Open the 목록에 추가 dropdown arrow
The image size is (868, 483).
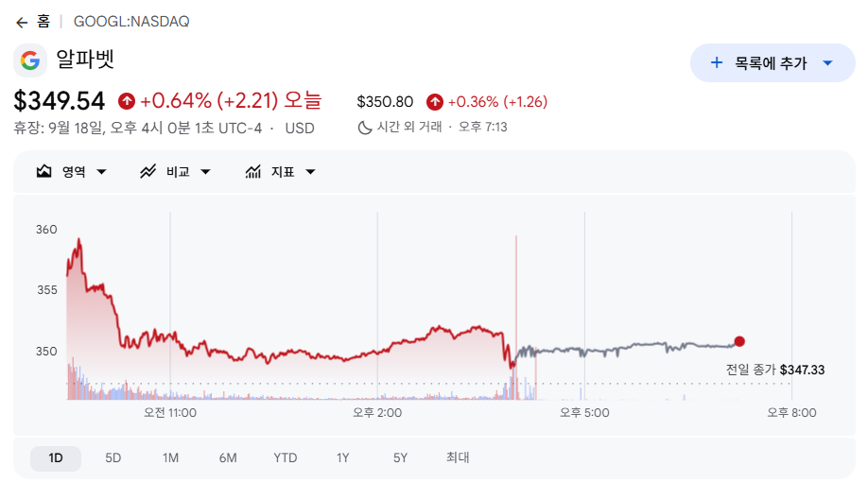point(827,63)
